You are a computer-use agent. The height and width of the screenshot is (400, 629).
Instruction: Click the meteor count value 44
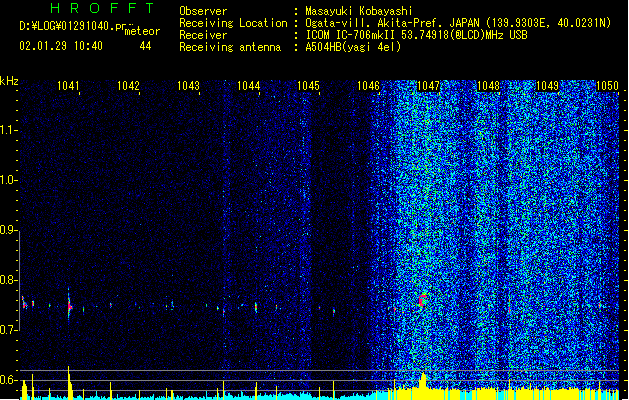(x=145, y=46)
